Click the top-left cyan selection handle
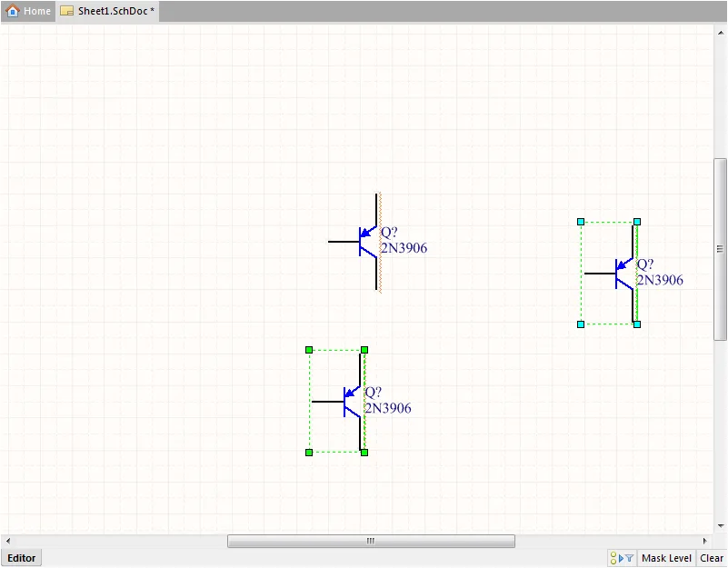728x568 pixels. (581, 222)
